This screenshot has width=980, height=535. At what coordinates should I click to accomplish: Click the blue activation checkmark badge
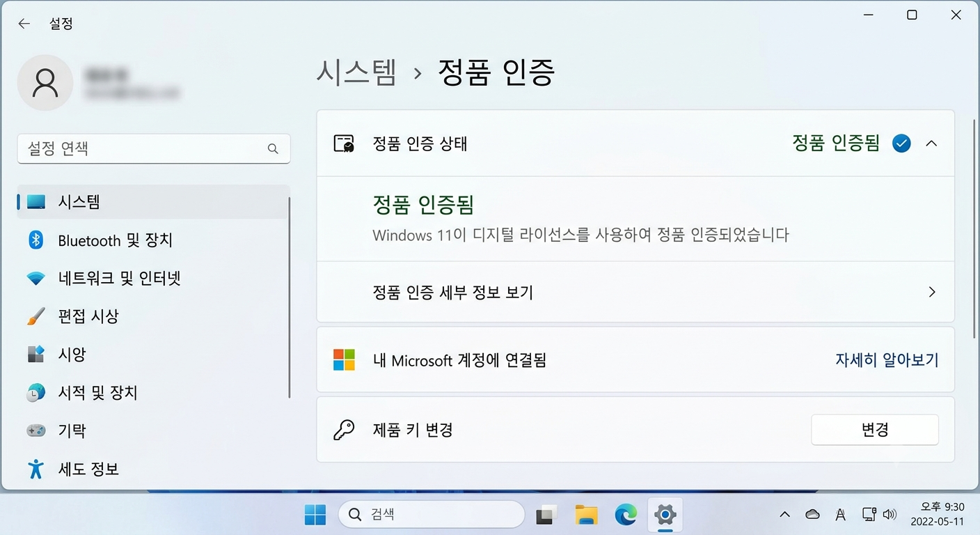coord(901,144)
